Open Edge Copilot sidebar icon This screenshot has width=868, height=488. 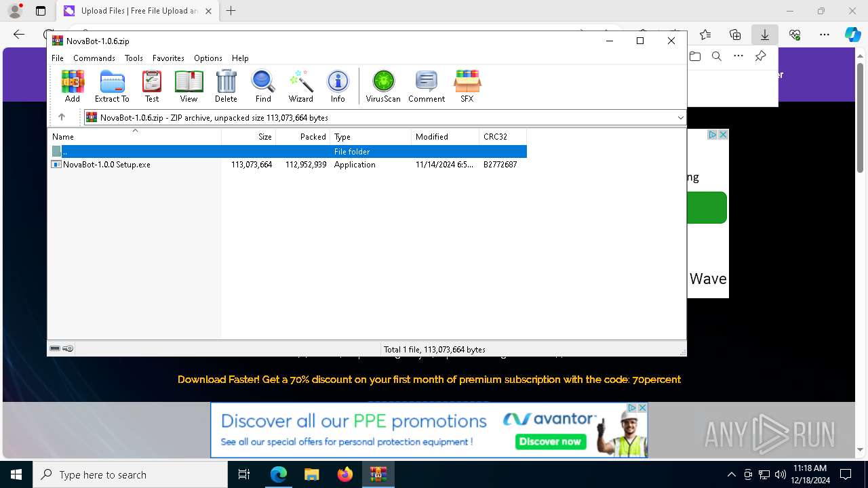click(x=852, y=35)
